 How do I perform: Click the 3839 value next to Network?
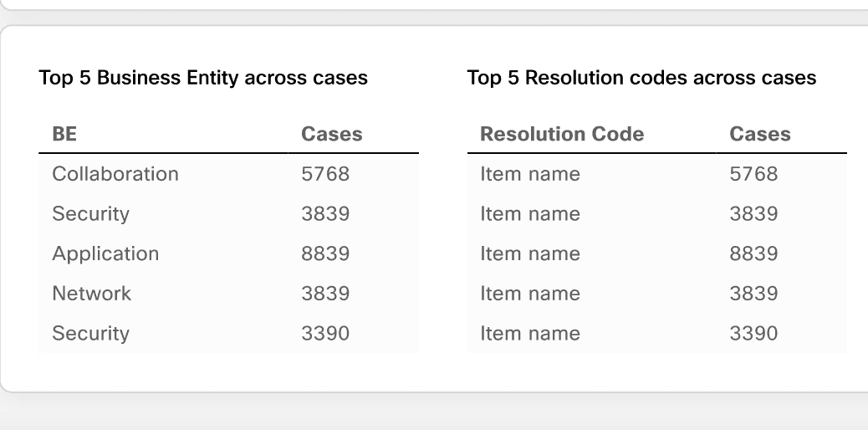[x=325, y=294]
